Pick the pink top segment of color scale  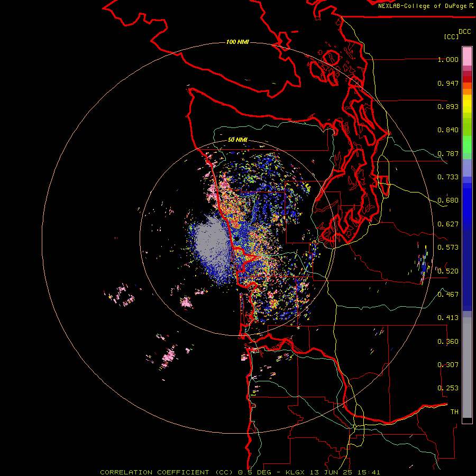pos(467,56)
